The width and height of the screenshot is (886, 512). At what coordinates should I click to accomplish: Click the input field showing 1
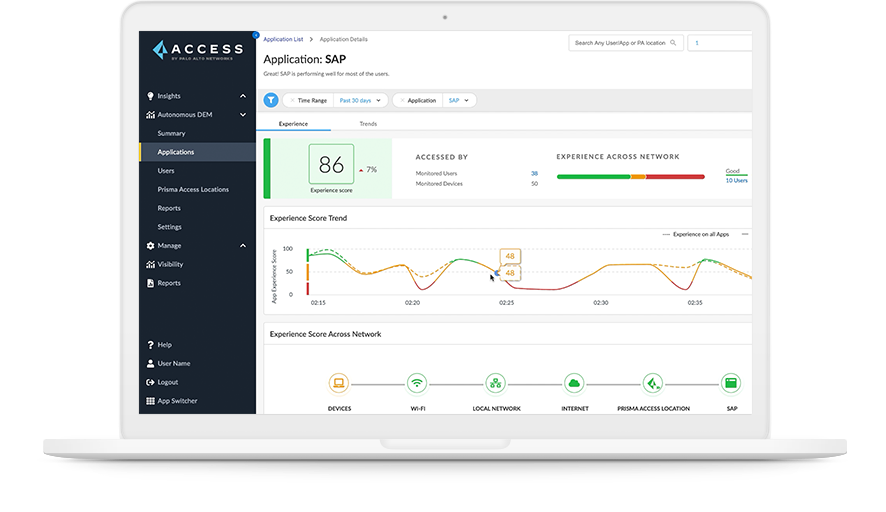pos(719,43)
